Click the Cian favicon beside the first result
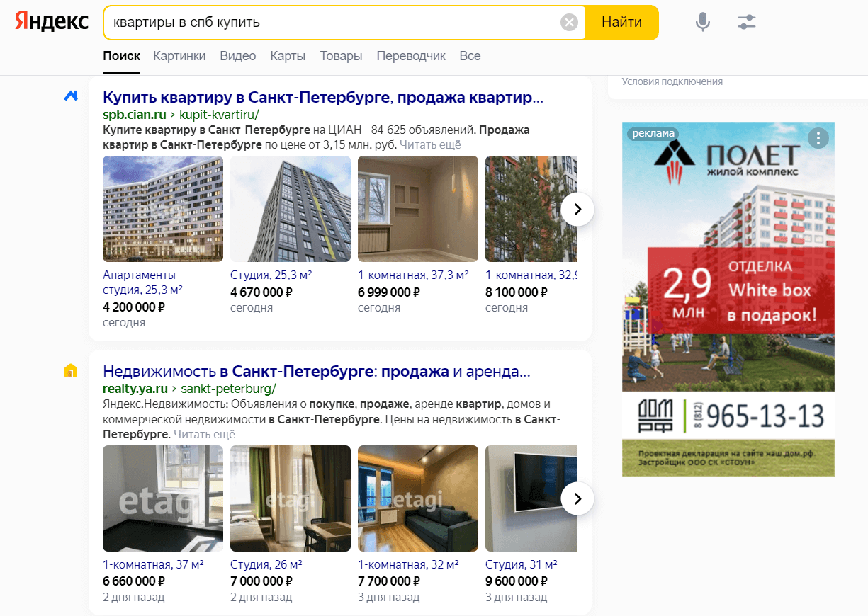The width and height of the screenshot is (868, 616). click(71, 96)
